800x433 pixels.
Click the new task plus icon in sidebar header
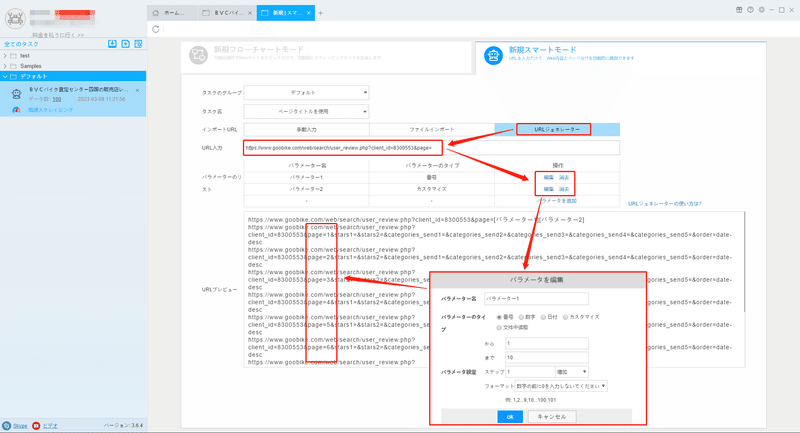pos(126,44)
